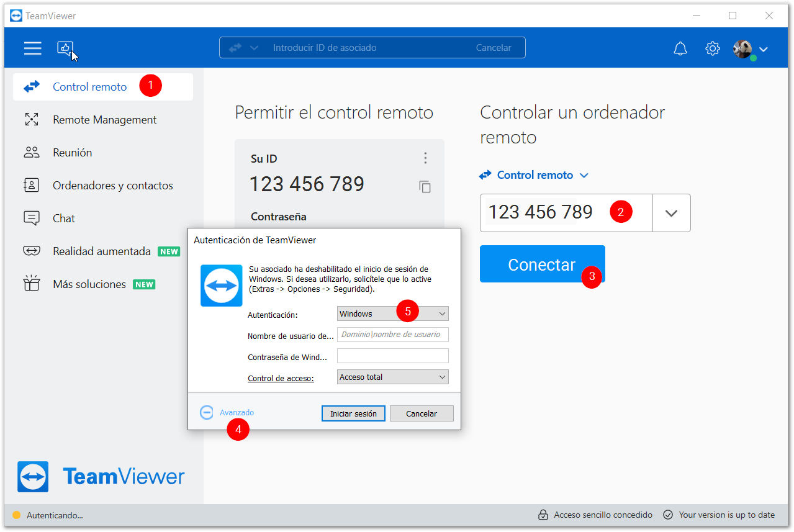Click the Control de acceso link
This screenshot has height=532, width=794.
coord(281,378)
